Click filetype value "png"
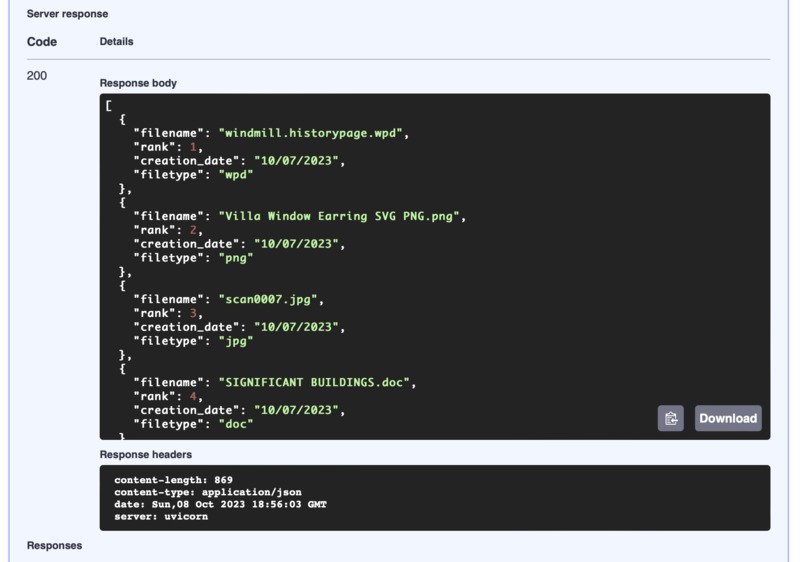 tap(236, 258)
